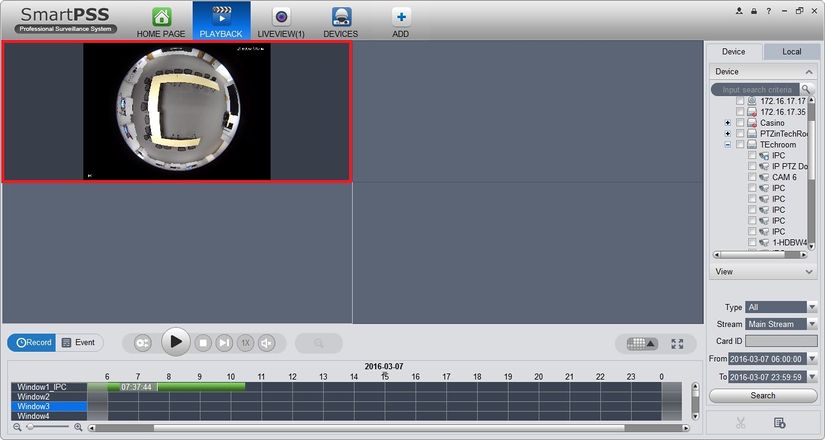Image resolution: width=825 pixels, height=440 pixels.
Task: Check the Casino device checkbox
Action: tap(740, 123)
